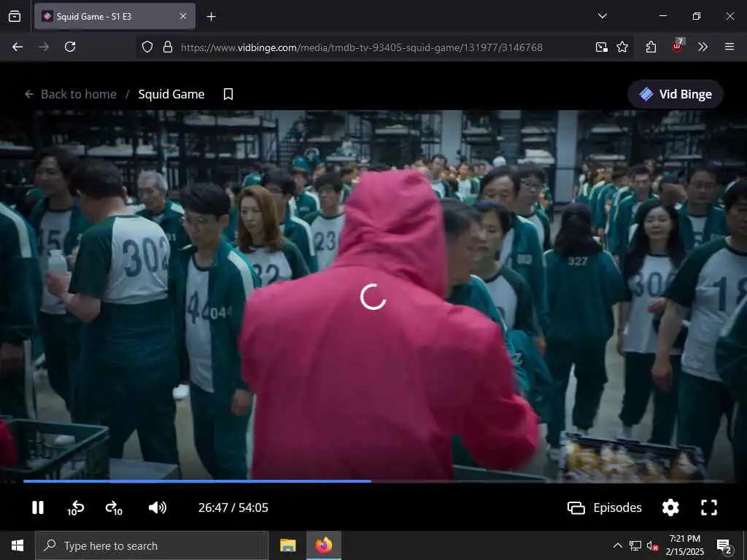Bookmark this page with the star
The width and height of the screenshot is (747, 560).
point(622,47)
